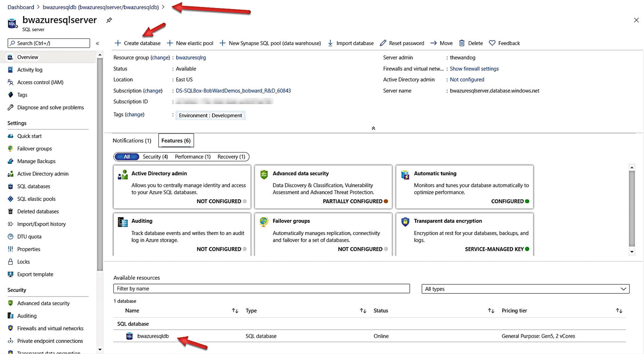Pin bwazuresqlserver to dashboard with pin icon
This screenshot has width=644, height=354.
click(x=109, y=20)
